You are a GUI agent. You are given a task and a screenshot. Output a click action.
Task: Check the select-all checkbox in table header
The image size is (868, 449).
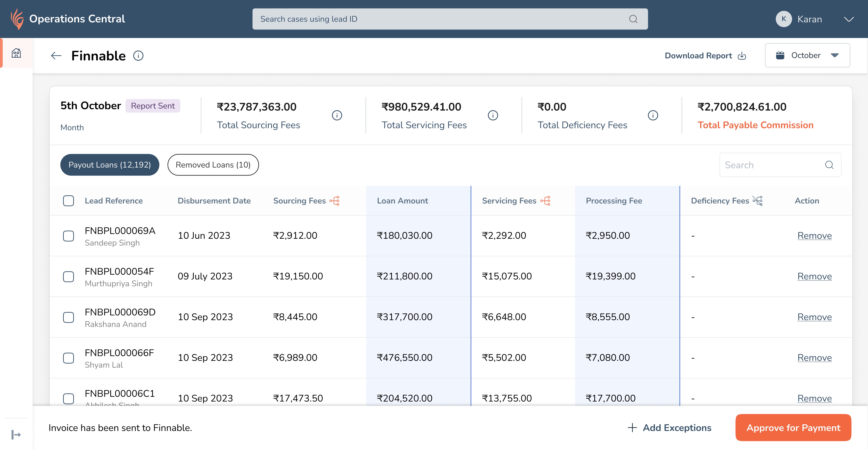point(68,201)
